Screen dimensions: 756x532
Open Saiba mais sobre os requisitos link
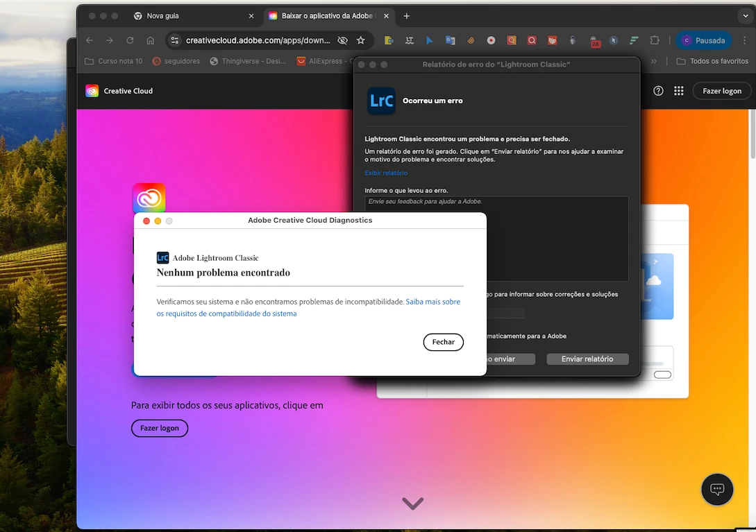point(308,307)
